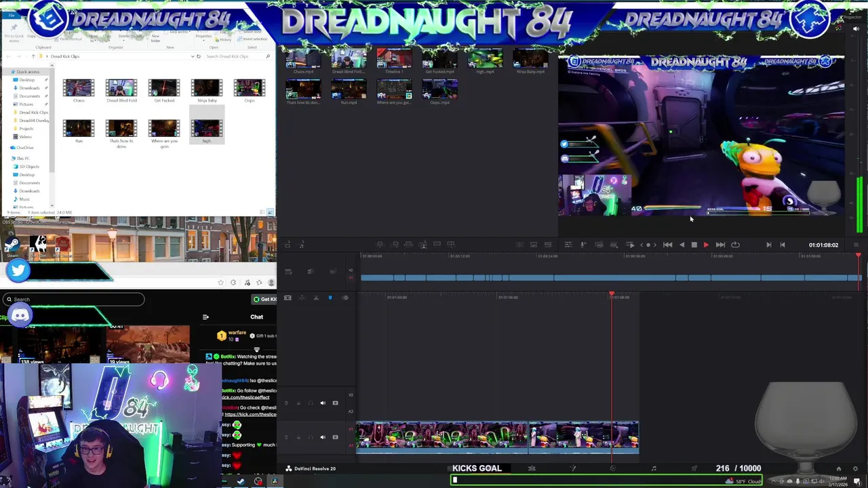
Task: Lock timeline track 1
Action: (298, 437)
